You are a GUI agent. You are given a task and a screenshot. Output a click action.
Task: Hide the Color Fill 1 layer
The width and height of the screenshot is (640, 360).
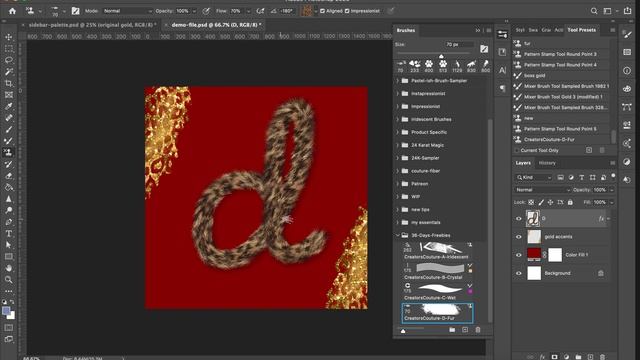(519, 255)
